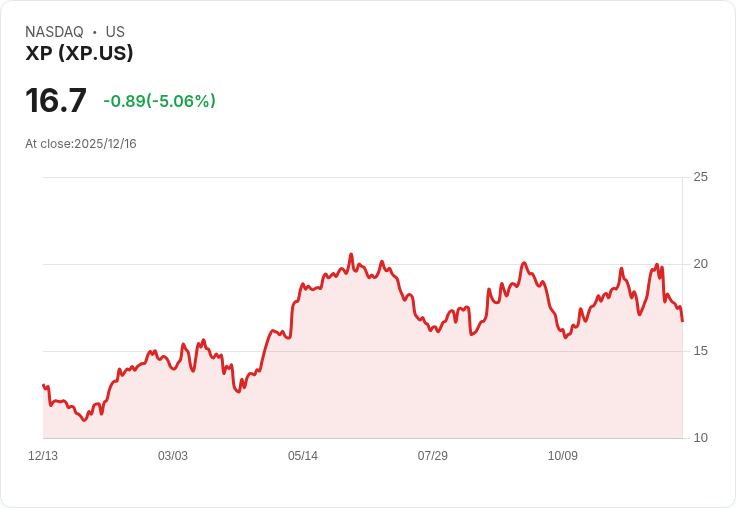736x508 pixels.
Task: Click the highest peak of the price line
Action: coord(351,254)
